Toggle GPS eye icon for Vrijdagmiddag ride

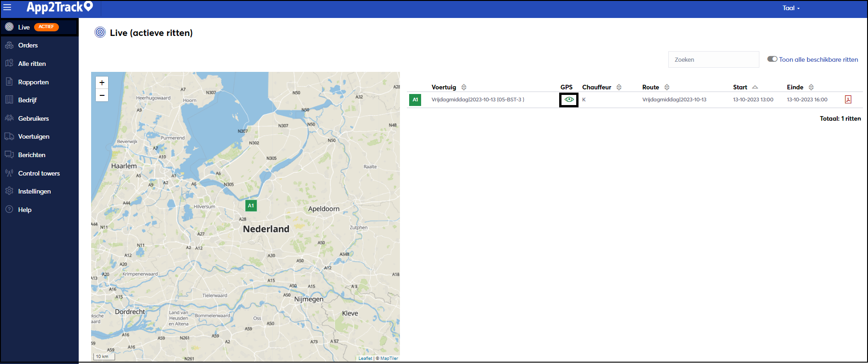coord(569,100)
